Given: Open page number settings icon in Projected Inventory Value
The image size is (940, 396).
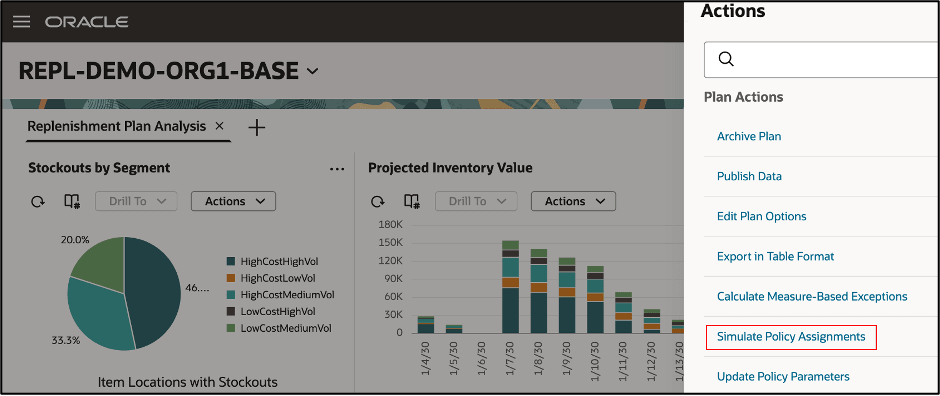Looking at the screenshot, I should pyautogui.click(x=412, y=202).
